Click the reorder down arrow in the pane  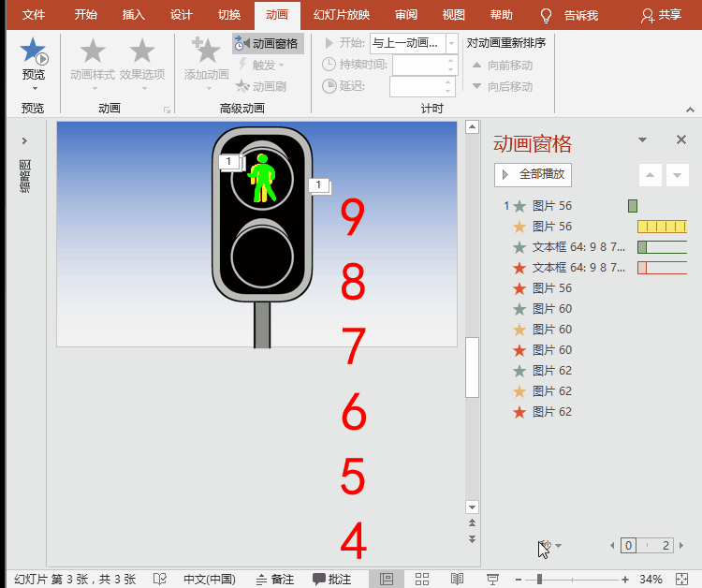click(x=677, y=175)
